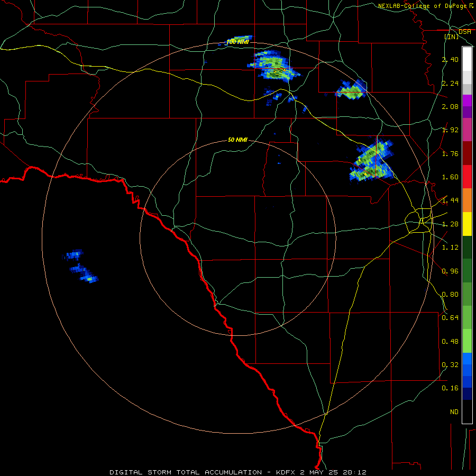This screenshot has height=476, width=476.
Task: Select the yellow legend swatch
Action: coord(467,224)
